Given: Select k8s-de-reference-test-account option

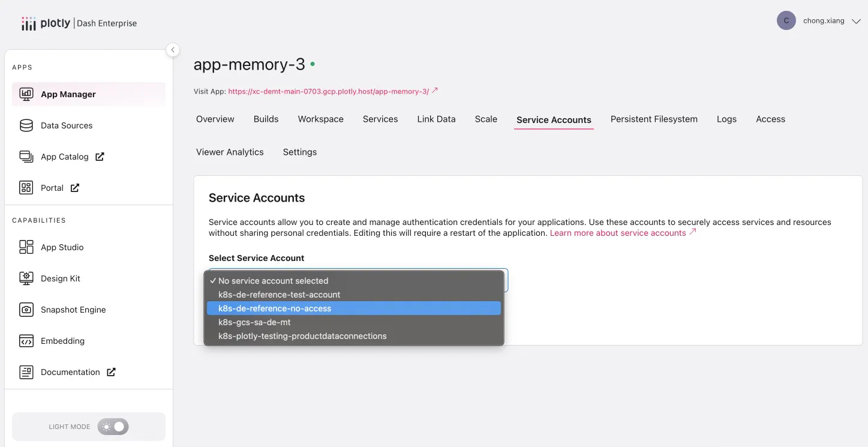Looking at the screenshot, I should click(354, 295).
